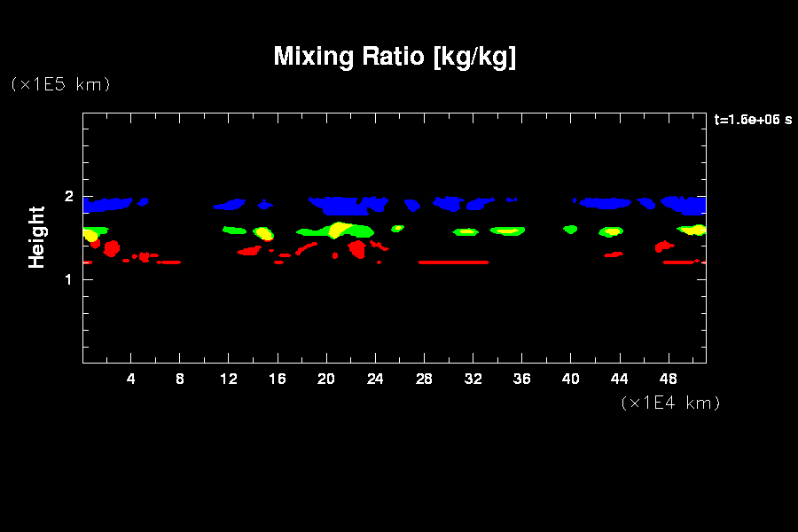Click the y-axis tick label "2"
The width and height of the screenshot is (798, 532).
click(x=66, y=197)
